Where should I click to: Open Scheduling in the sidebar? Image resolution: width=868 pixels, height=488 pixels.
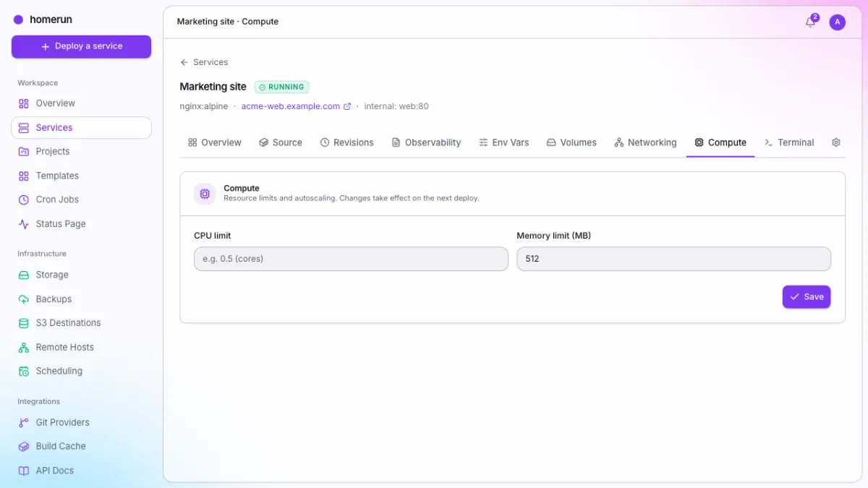click(x=81, y=372)
